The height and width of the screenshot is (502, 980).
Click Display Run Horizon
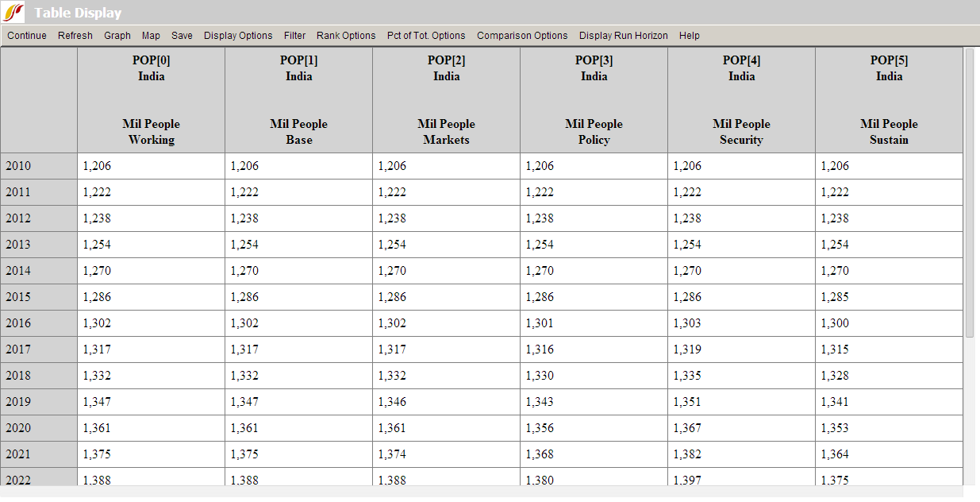click(x=621, y=35)
